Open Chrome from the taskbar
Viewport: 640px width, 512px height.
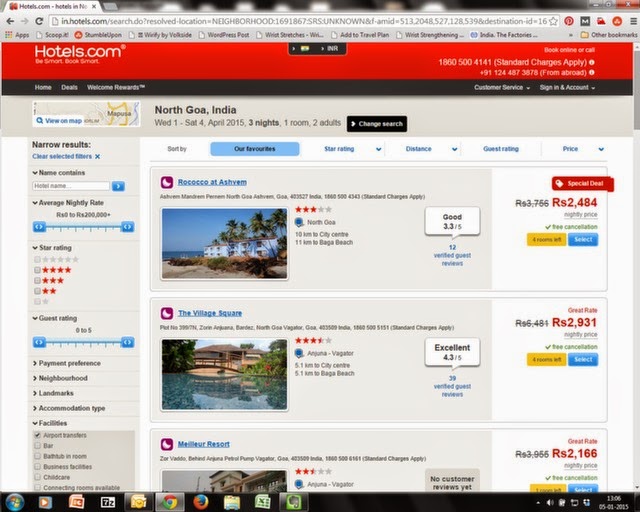click(169, 502)
